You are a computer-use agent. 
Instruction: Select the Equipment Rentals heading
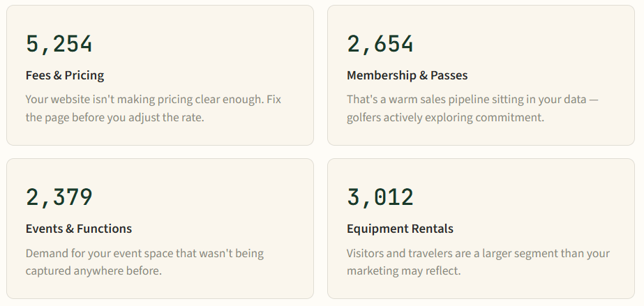click(x=400, y=229)
